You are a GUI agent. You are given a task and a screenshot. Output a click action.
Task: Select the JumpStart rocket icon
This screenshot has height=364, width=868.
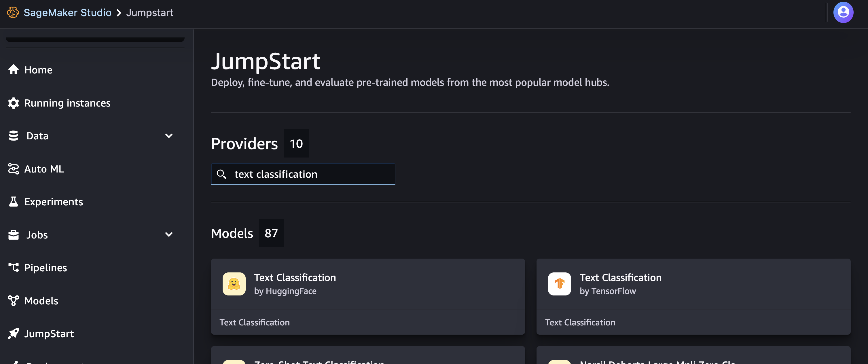[14, 333]
